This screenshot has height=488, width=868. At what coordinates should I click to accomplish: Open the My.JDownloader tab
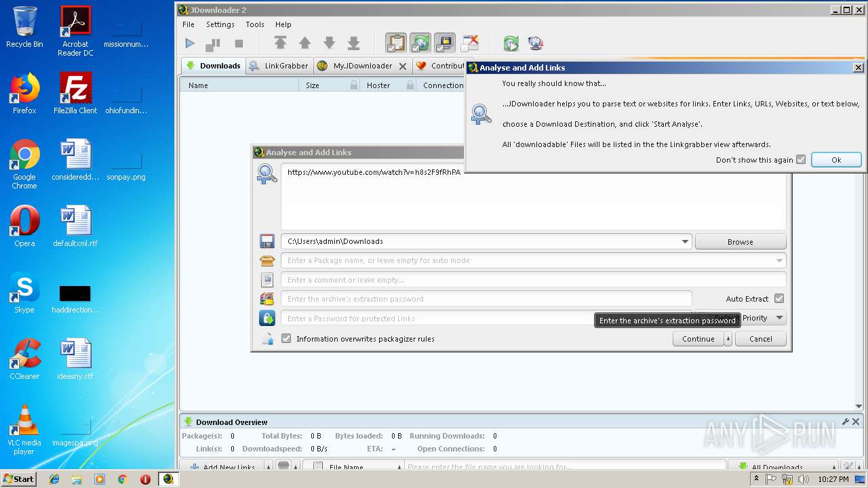point(355,66)
